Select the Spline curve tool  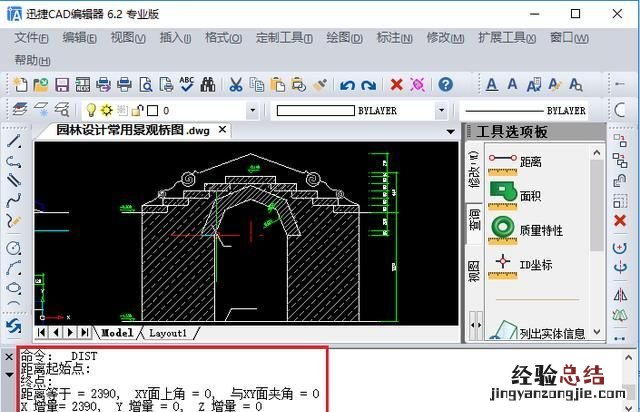point(14,200)
